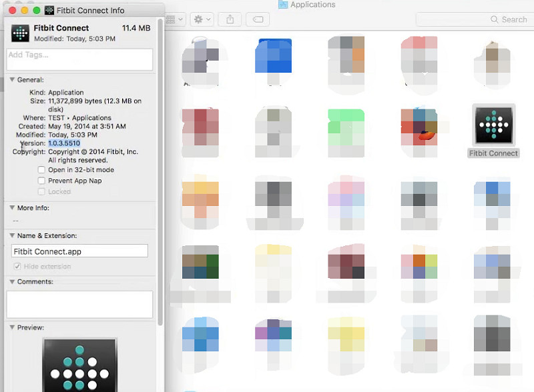The image size is (534, 392).
Task: Click the Fitbit Connect.app name field
Action: [x=79, y=251]
